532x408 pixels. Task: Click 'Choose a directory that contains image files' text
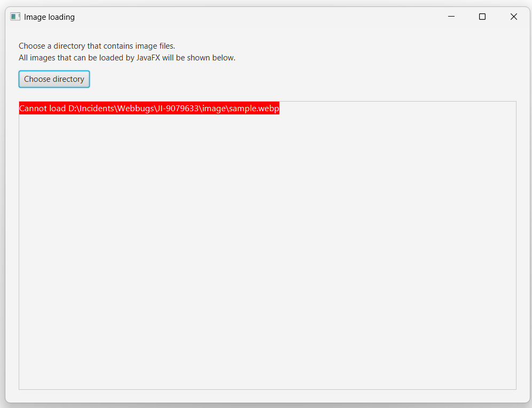97,46
